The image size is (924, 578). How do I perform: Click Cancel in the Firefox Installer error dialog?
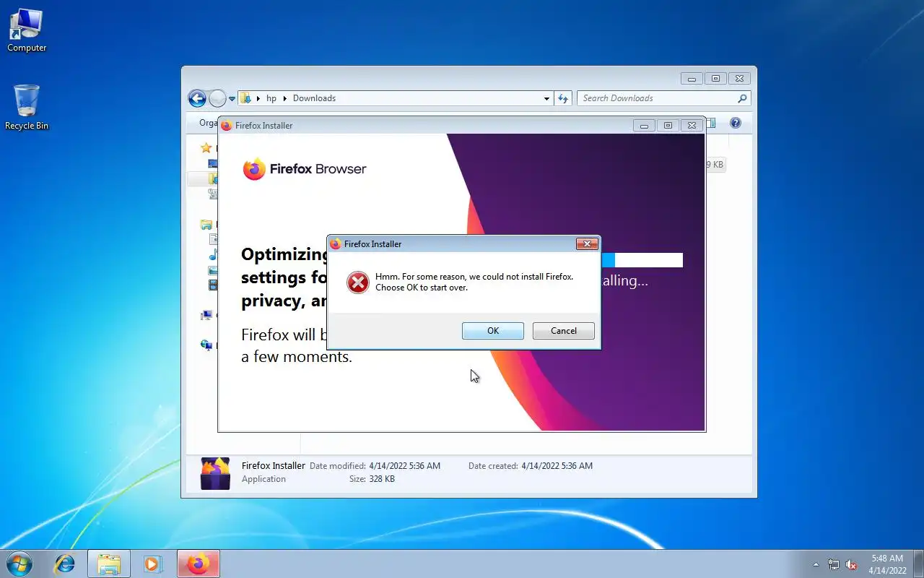point(564,331)
